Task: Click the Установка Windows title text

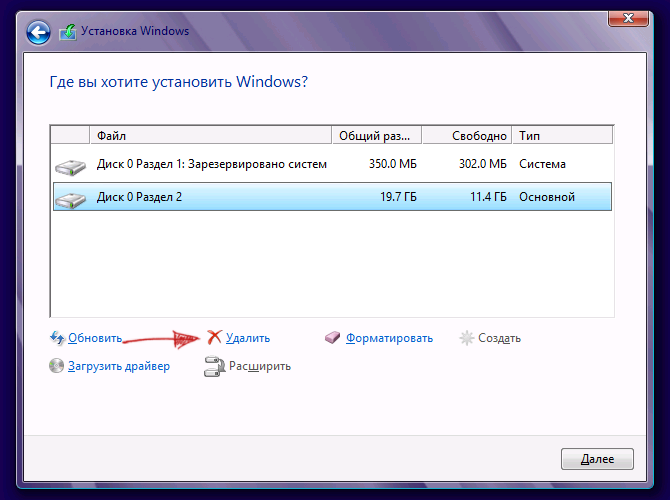Action: pyautogui.click(x=135, y=31)
